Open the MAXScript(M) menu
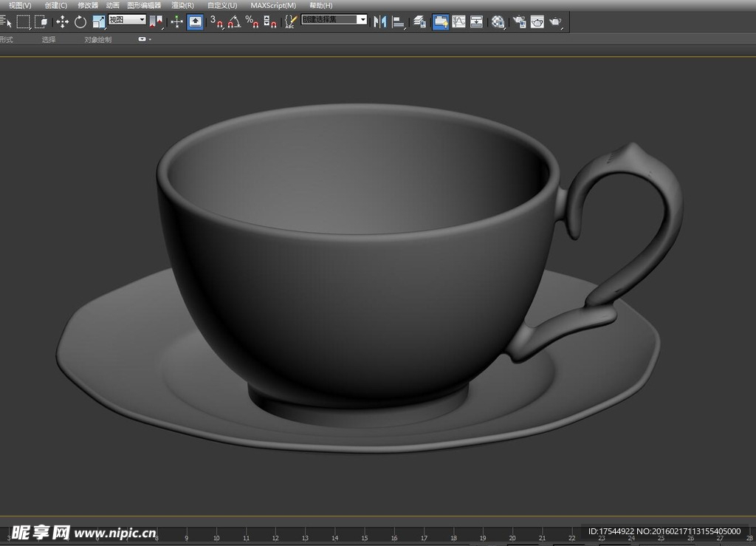 pos(273,5)
